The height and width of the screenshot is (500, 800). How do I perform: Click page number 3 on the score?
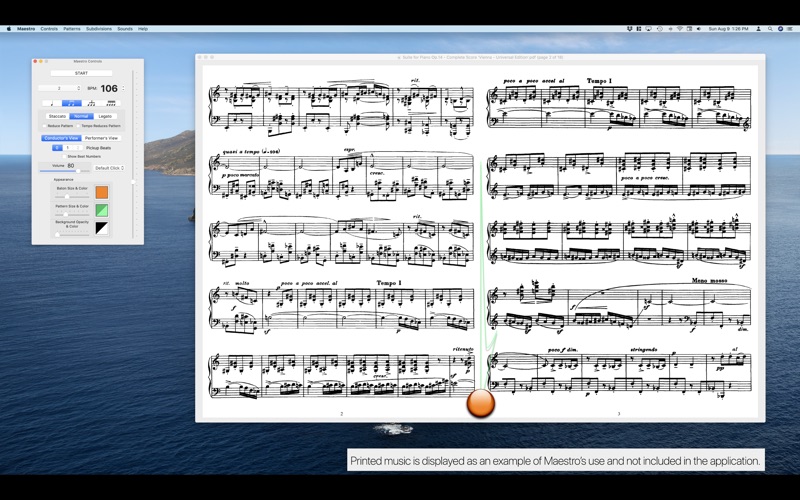[x=618, y=414]
